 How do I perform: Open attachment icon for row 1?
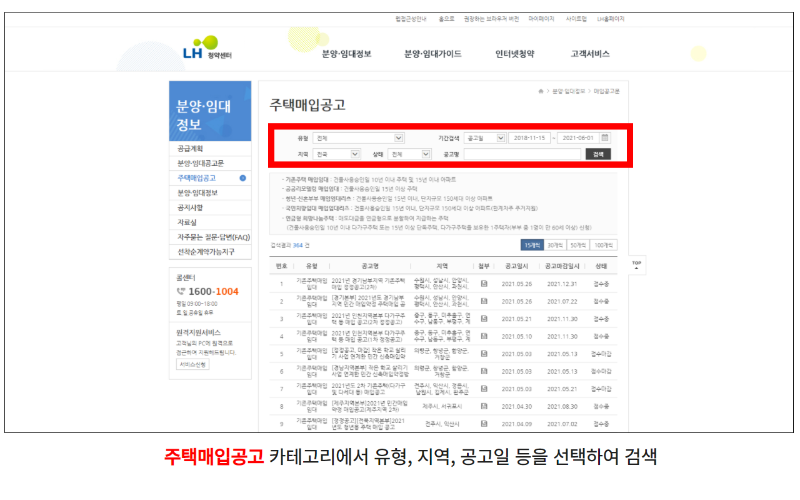pyautogui.click(x=484, y=284)
